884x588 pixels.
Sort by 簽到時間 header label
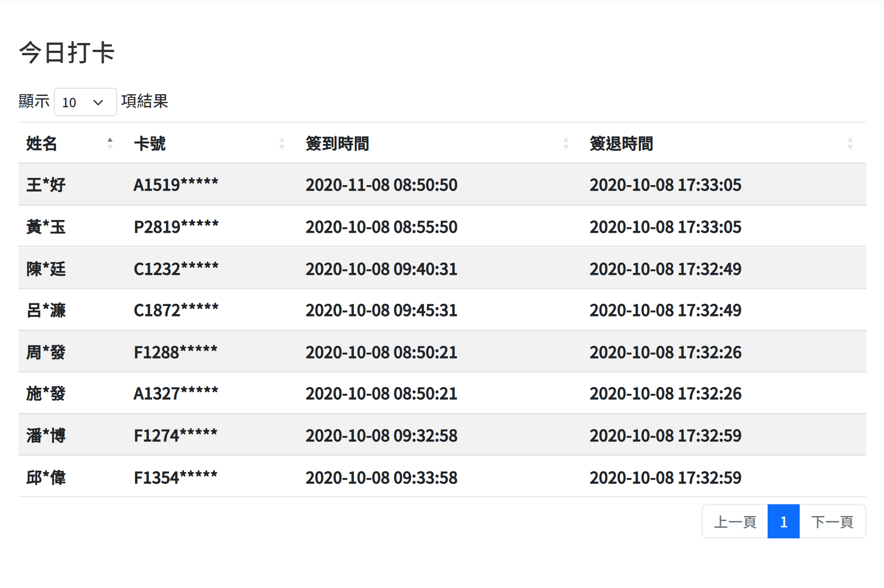coord(337,143)
